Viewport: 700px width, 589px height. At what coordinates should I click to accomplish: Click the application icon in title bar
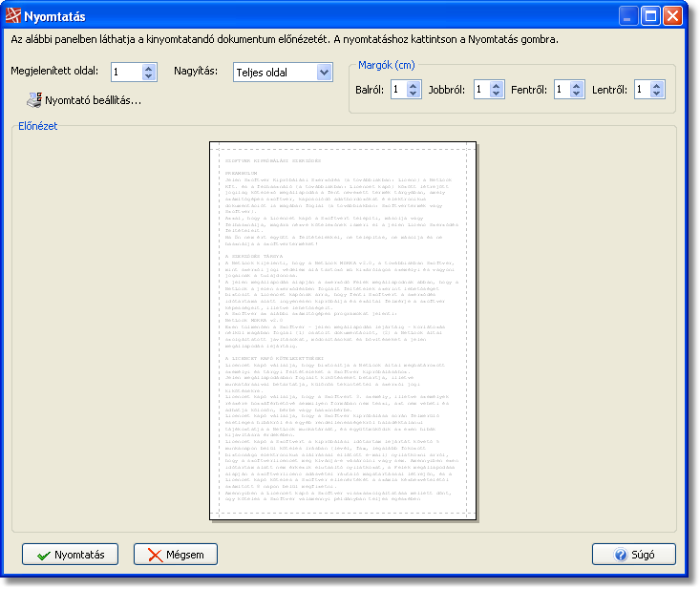13,15
